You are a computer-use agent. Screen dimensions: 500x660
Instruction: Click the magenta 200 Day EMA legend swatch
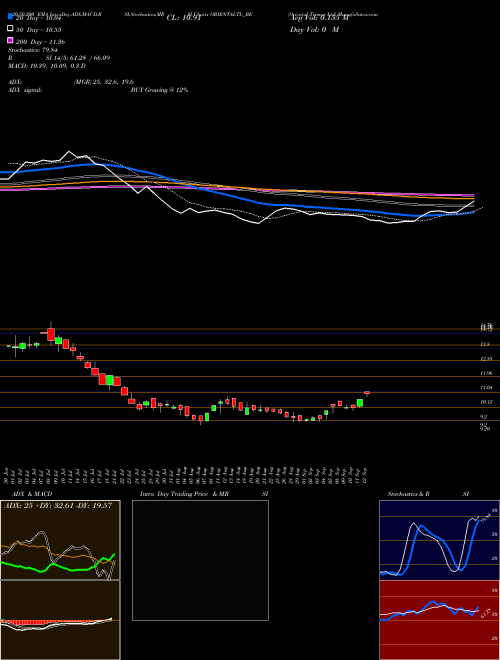coord(11,41)
